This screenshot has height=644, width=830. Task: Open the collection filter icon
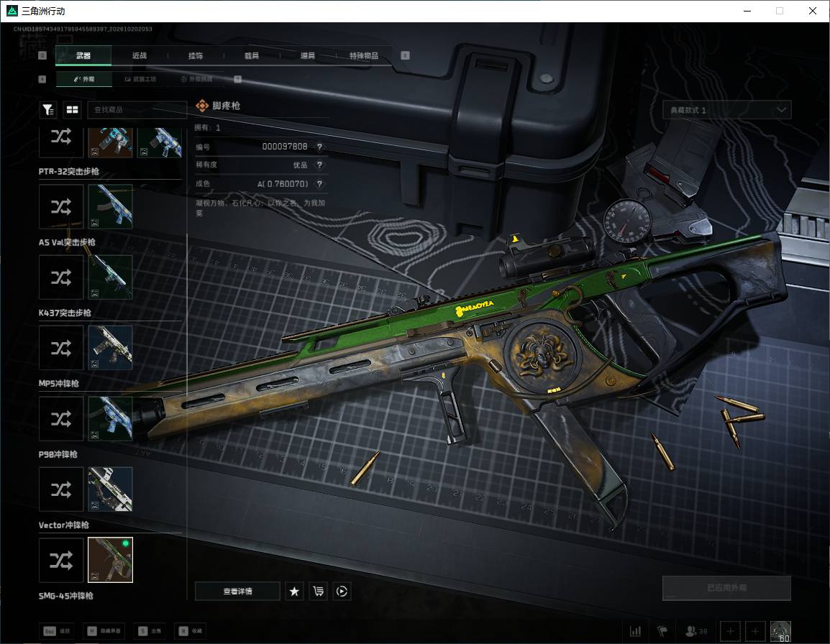pos(49,109)
